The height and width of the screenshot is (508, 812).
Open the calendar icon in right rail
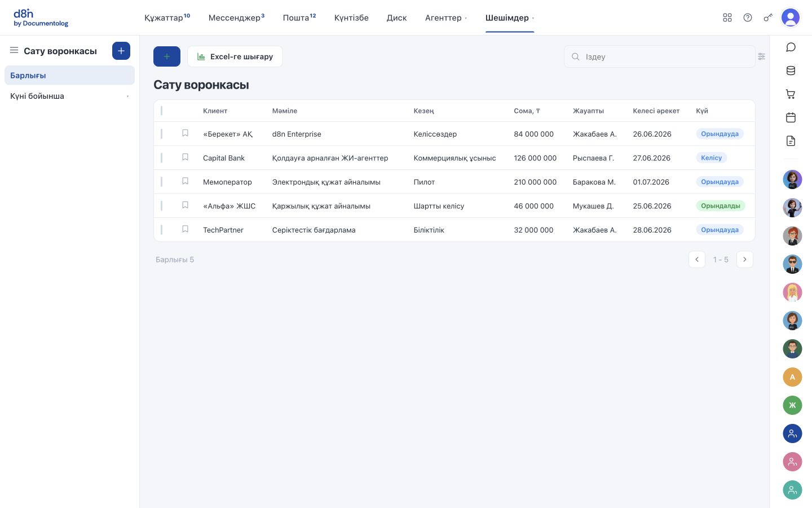[x=791, y=117]
